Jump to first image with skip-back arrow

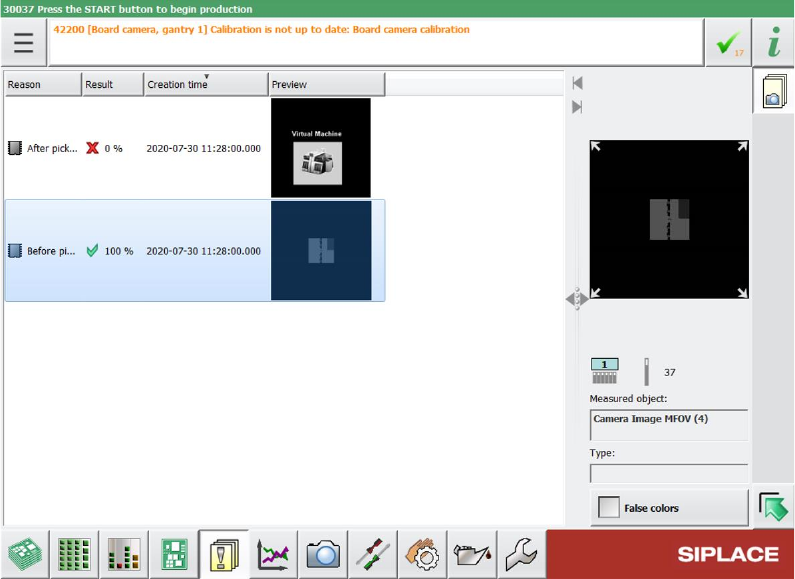577,83
